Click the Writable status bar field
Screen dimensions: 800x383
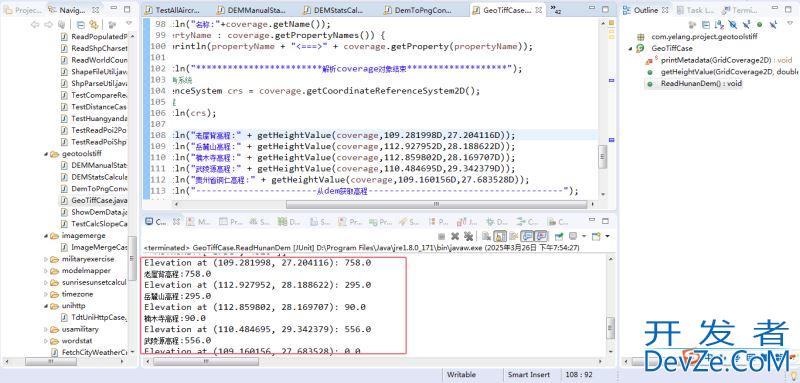pos(461,374)
